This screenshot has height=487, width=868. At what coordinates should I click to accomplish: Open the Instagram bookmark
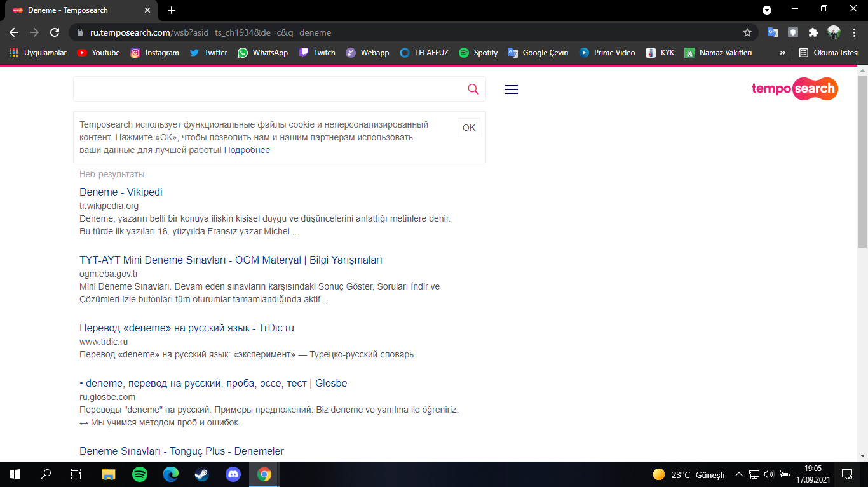tap(154, 53)
